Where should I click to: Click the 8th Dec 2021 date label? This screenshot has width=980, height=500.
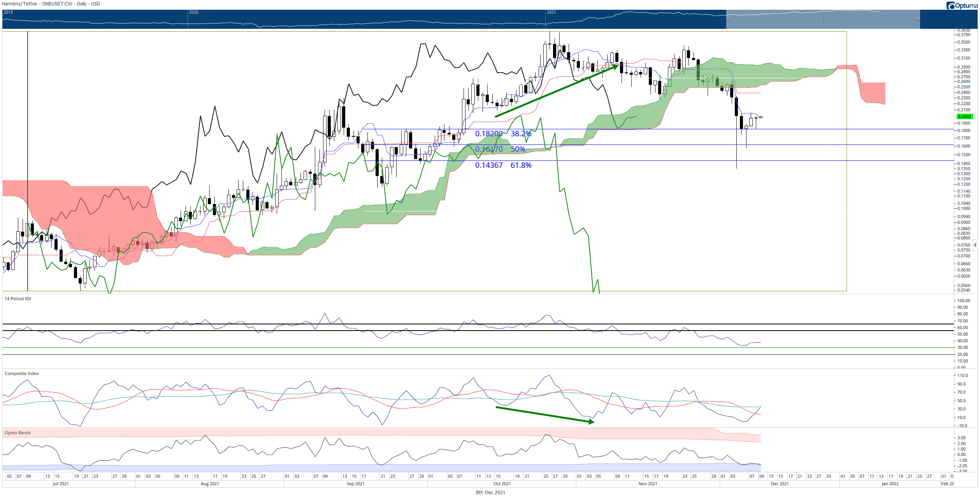click(x=490, y=493)
